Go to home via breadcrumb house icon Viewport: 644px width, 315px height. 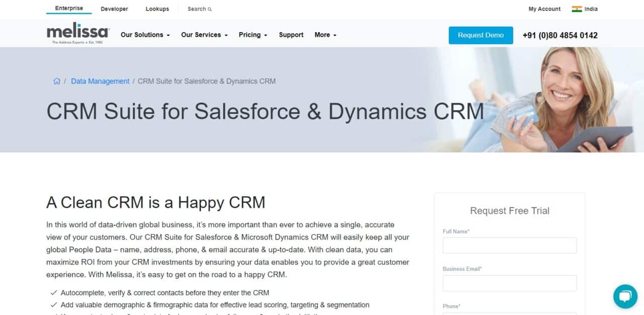[x=57, y=81]
